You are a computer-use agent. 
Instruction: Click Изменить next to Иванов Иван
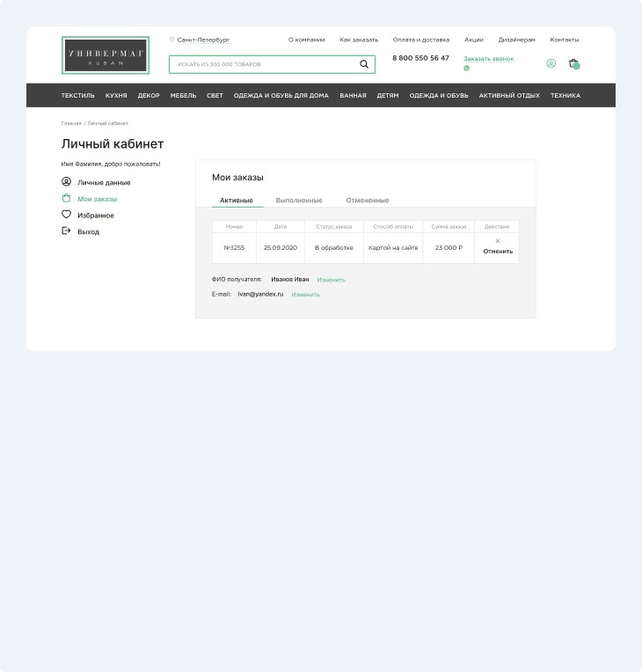click(331, 280)
